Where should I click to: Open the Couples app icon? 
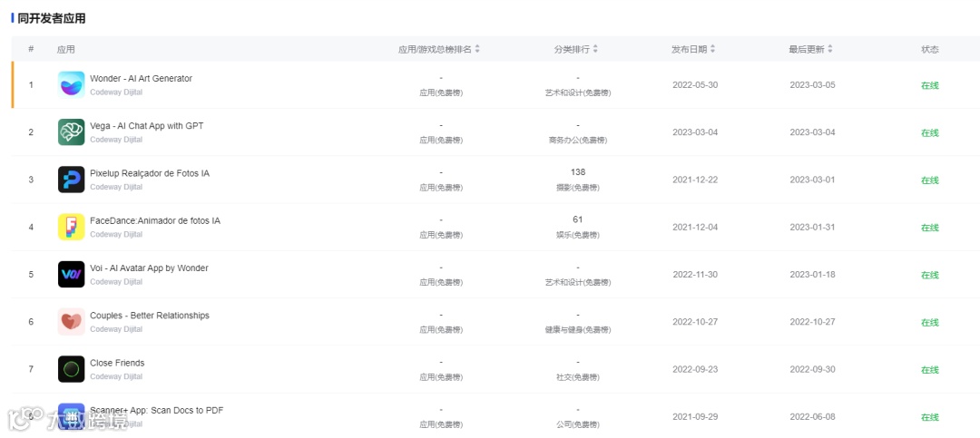coord(72,322)
